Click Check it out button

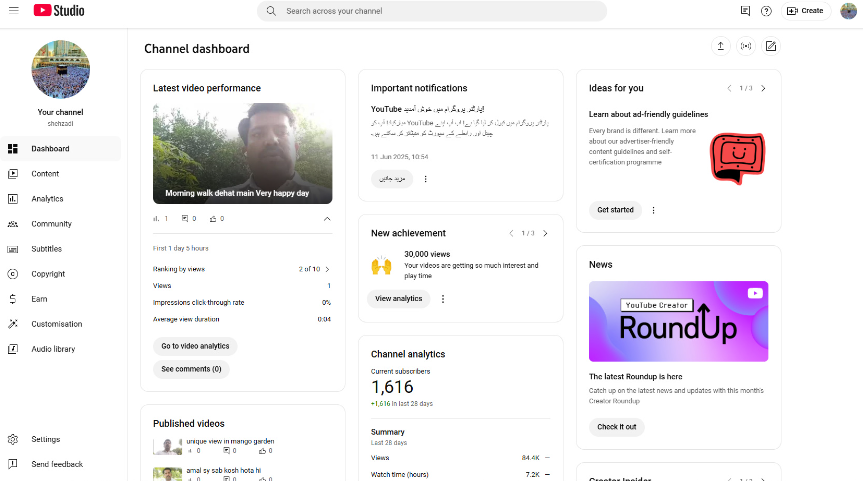pyautogui.click(x=616, y=427)
